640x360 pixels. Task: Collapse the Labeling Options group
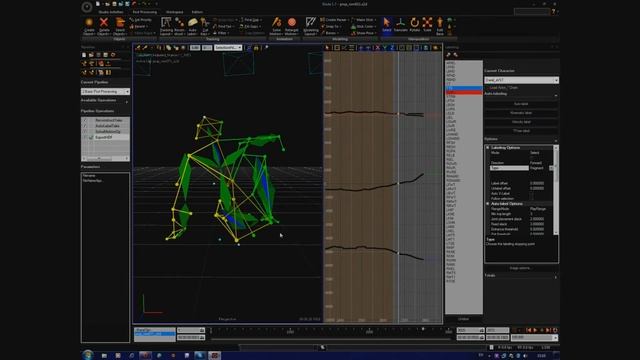point(488,147)
